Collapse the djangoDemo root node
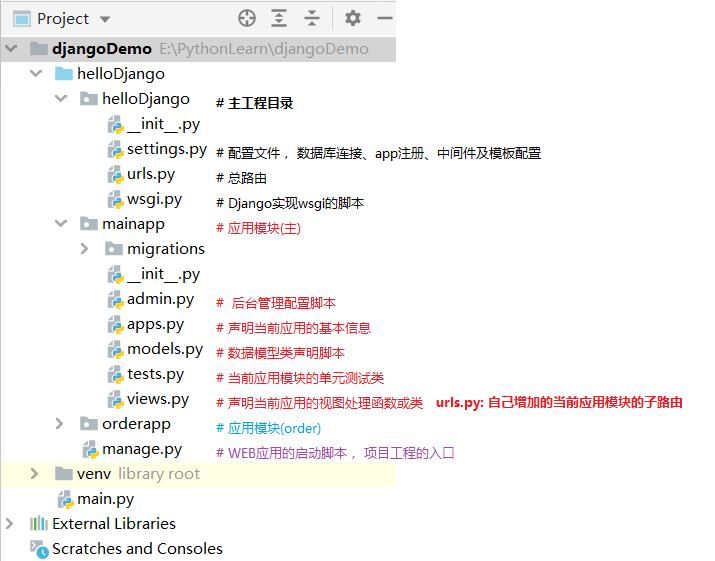The width and height of the screenshot is (715, 561). pyautogui.click(x=11, y=48)
